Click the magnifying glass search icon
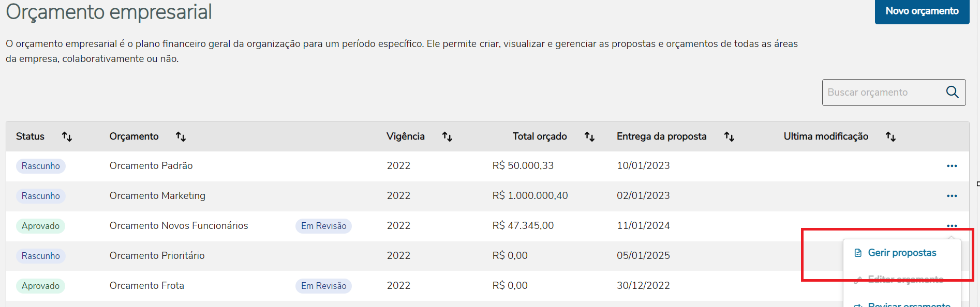Viewport: 980px width, 307px height. (x=952, y=92)
